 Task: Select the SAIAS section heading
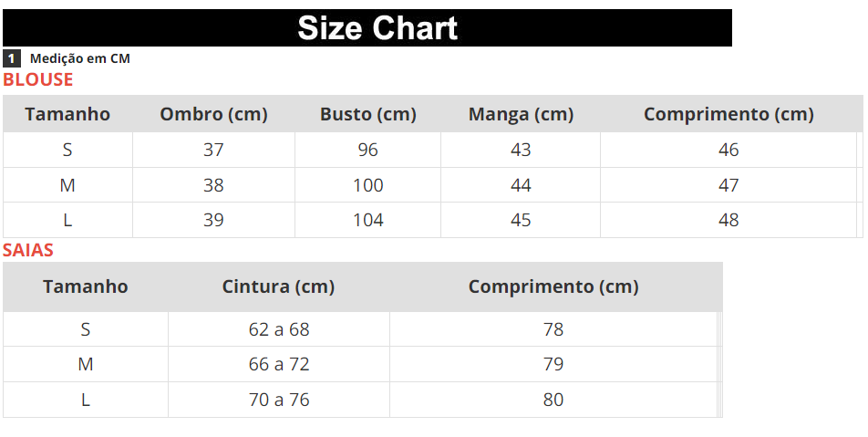[27, 250]
